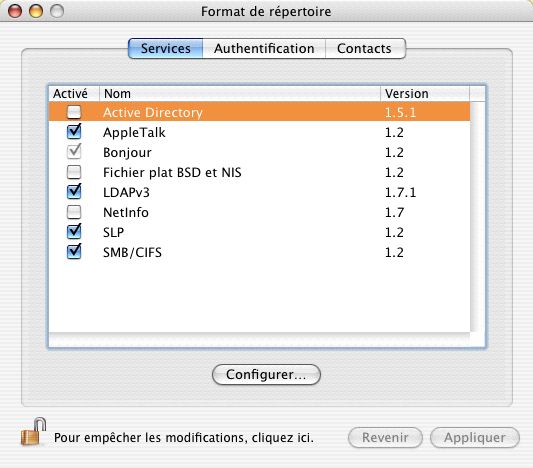Click version 1.5.1 of Active Directory

pyautogui.click(x=400, y=112)
